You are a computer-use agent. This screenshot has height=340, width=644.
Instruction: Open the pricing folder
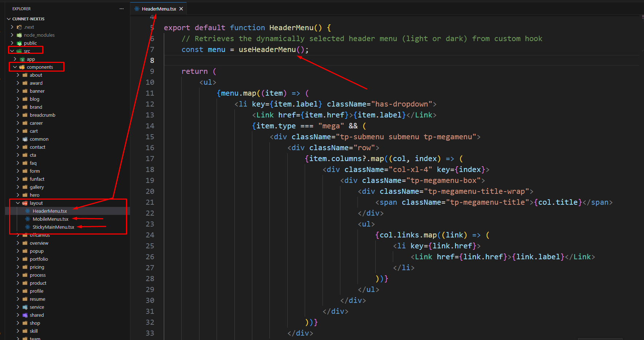[x=37, y=267]
